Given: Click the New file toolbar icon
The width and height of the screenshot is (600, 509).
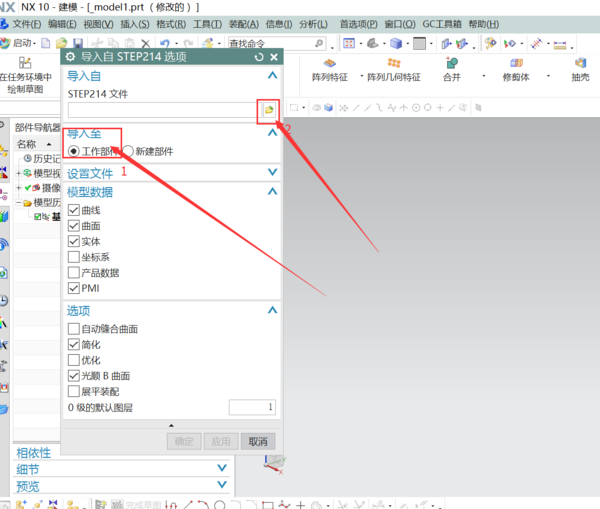Looking at the screenshot, I should coord(46,43).
